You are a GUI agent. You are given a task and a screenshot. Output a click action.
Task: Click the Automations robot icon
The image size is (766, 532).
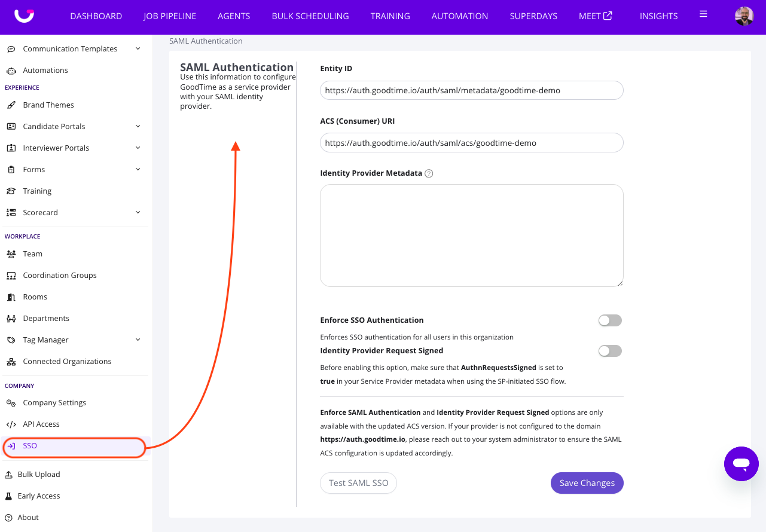coord(11,71)
